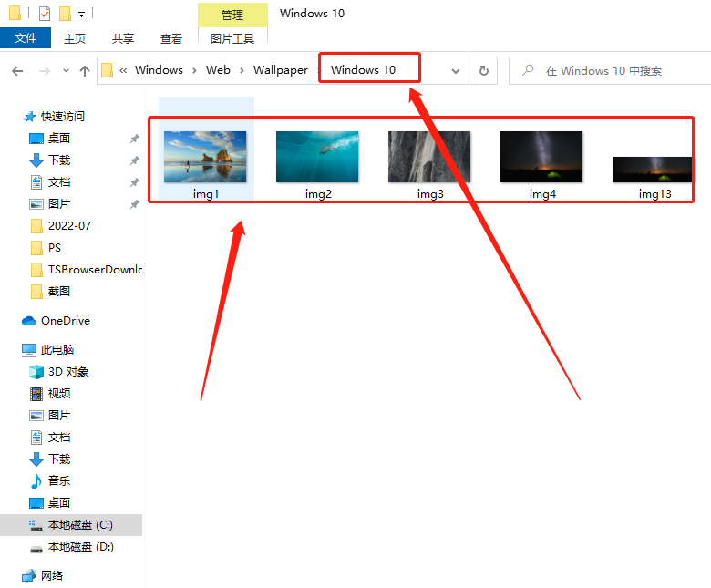The height and width of the screenshot is (588, 711).
Task: Click the Back navigation arrow
Action: [17, 71]
